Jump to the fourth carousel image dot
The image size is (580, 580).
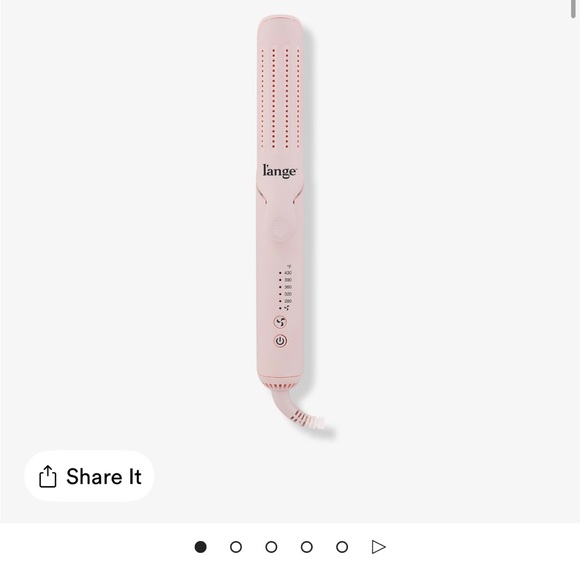[x=307, y=547]
